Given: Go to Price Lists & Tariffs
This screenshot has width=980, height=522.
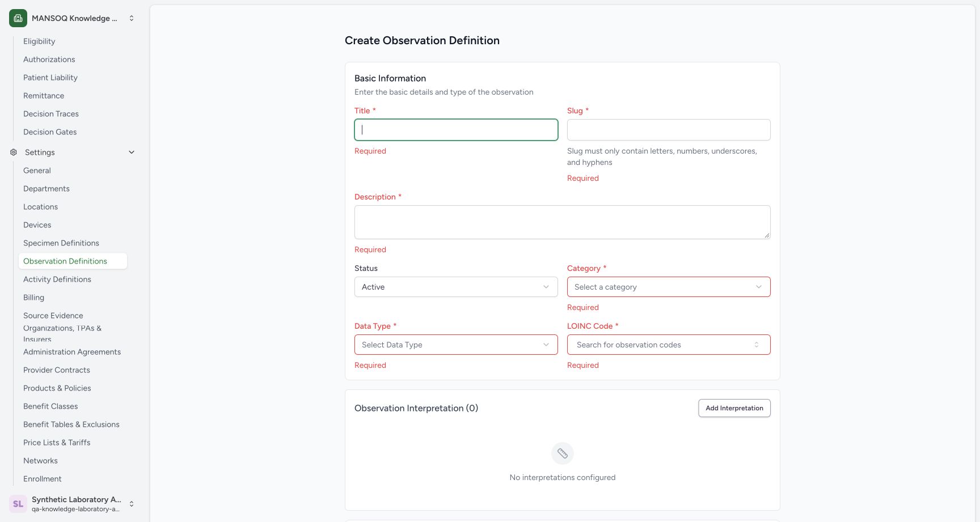Looking at the screenshot, I should (x=57, y=443).
